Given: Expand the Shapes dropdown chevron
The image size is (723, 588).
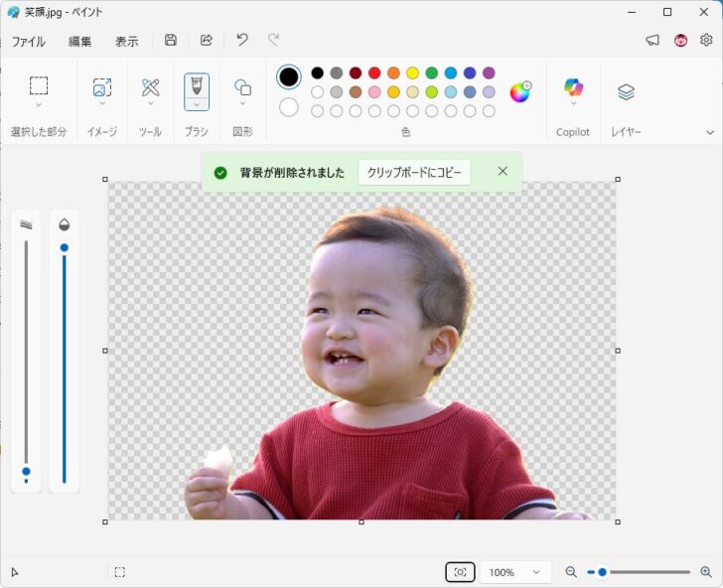Looking at the screenshot, I should 243,103.
